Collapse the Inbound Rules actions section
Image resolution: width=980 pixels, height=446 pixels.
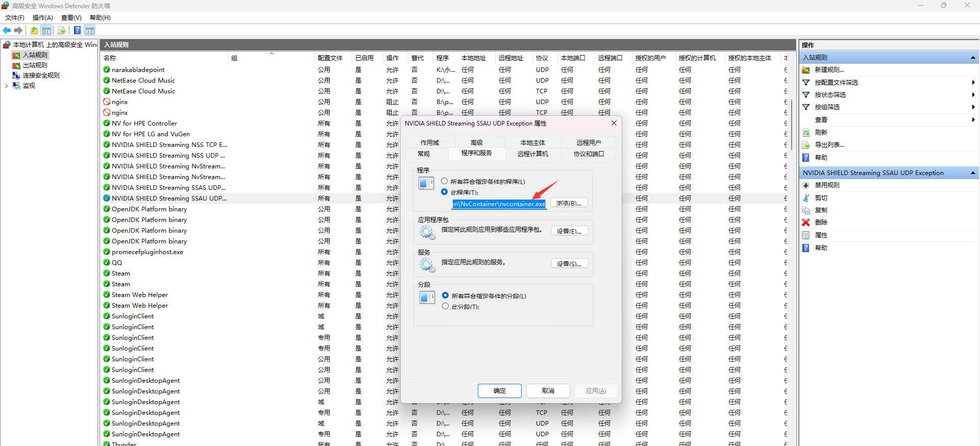(x=973, y=58)
